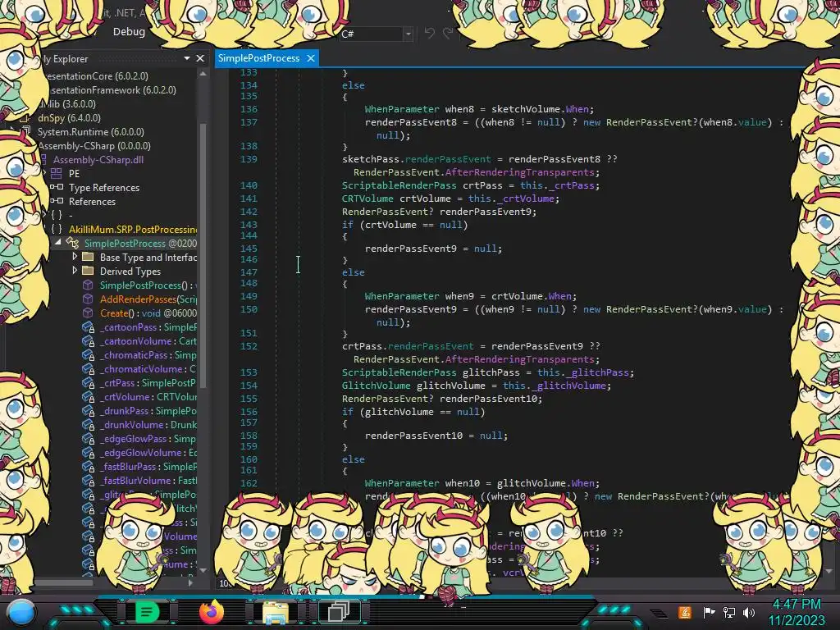Close the SimplePostProcess tab
This screenshot has width=840, height=630.
pos(311,58)
